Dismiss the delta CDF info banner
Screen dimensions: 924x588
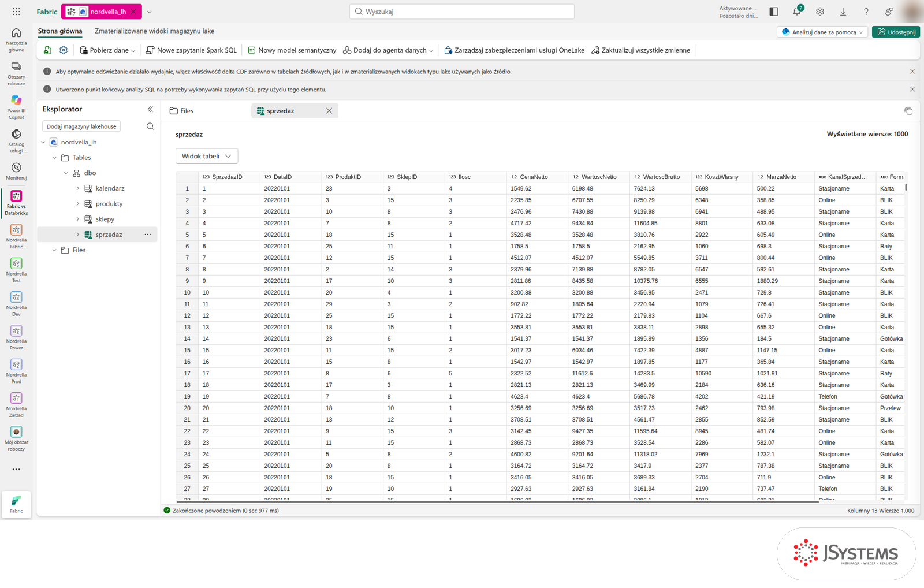pyautogui.click(x=912, y=72)
